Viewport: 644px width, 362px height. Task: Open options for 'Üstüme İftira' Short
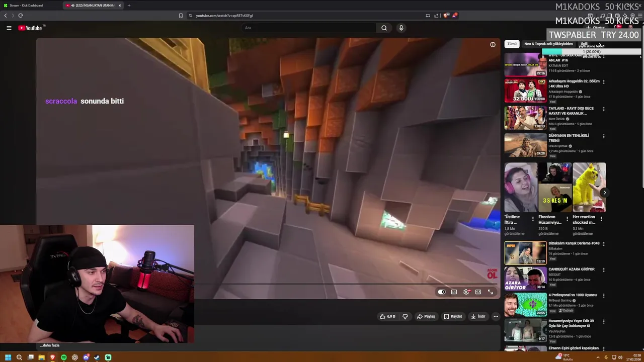pos(533,219)
